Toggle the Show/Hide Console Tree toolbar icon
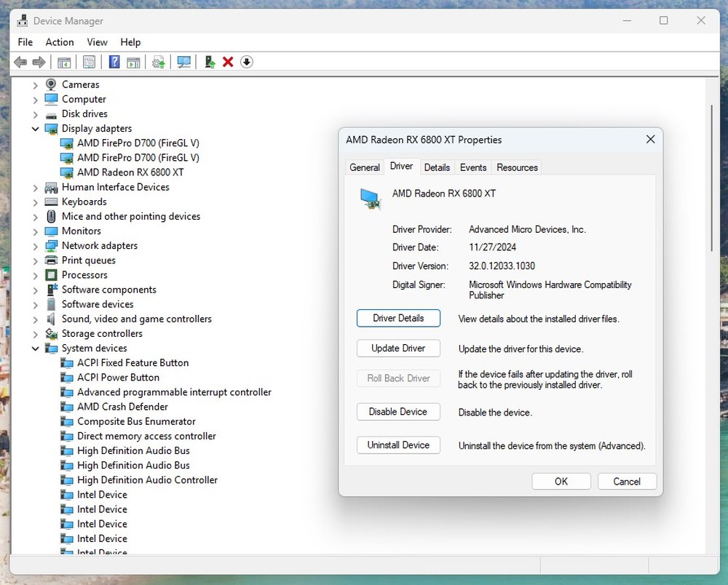 click(x=64, y=62)
